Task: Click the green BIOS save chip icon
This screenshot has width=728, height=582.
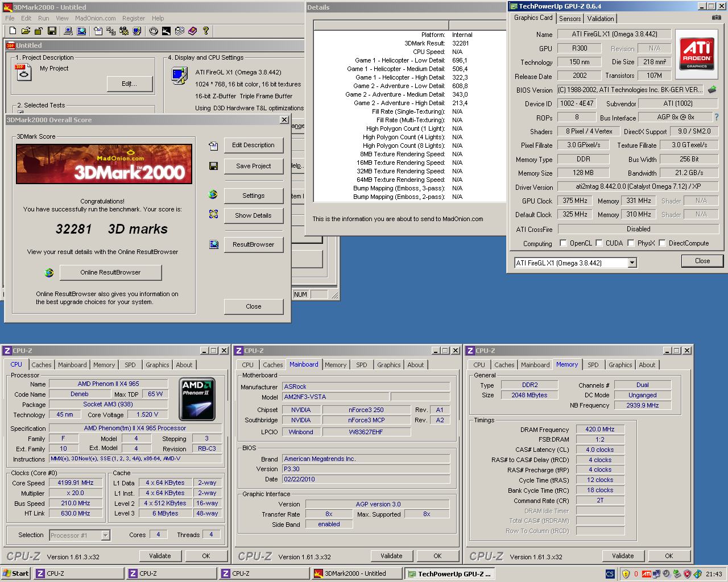Action: tap(712, 89)
